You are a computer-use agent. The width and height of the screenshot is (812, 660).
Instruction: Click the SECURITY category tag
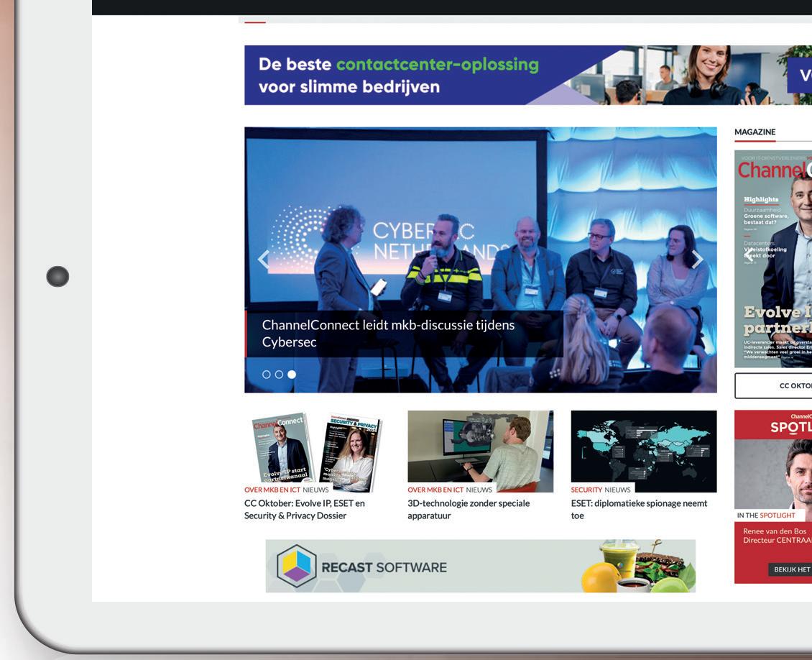click(586, 490)
